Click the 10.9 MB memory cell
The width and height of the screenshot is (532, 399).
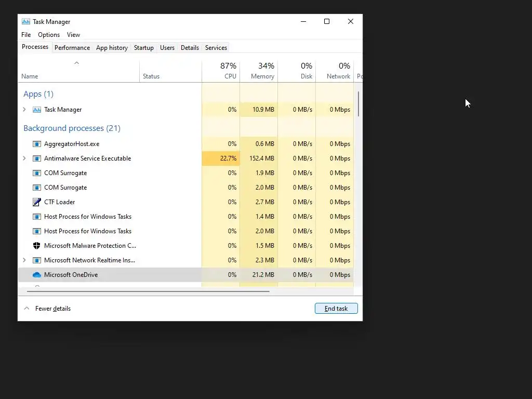tap(259, 110)
